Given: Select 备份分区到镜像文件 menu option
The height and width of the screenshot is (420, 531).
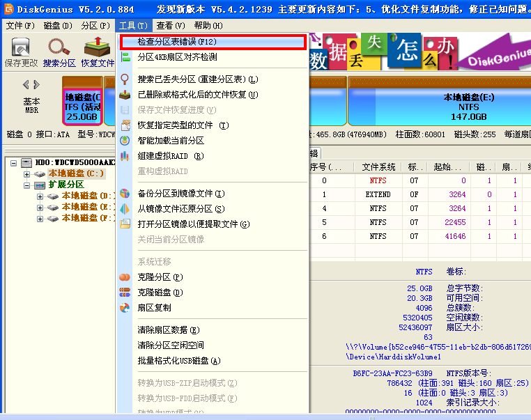Looking at the screenshot, I should 180,194.
